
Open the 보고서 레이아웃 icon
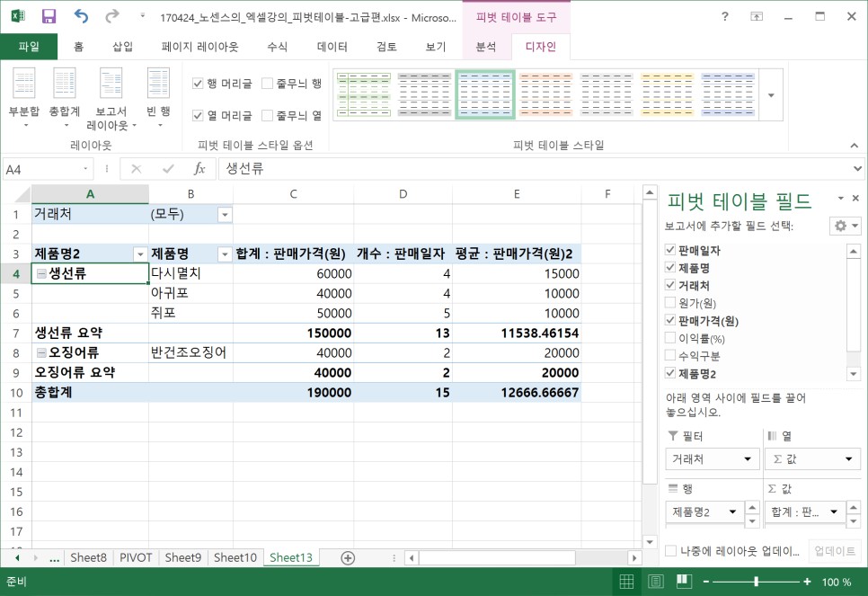(111, 97)
